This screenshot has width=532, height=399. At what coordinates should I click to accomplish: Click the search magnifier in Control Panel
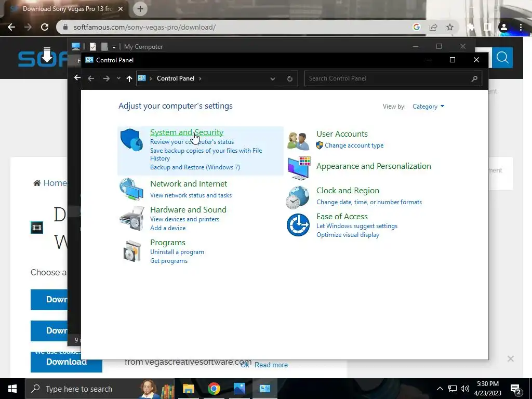[474, 78]
